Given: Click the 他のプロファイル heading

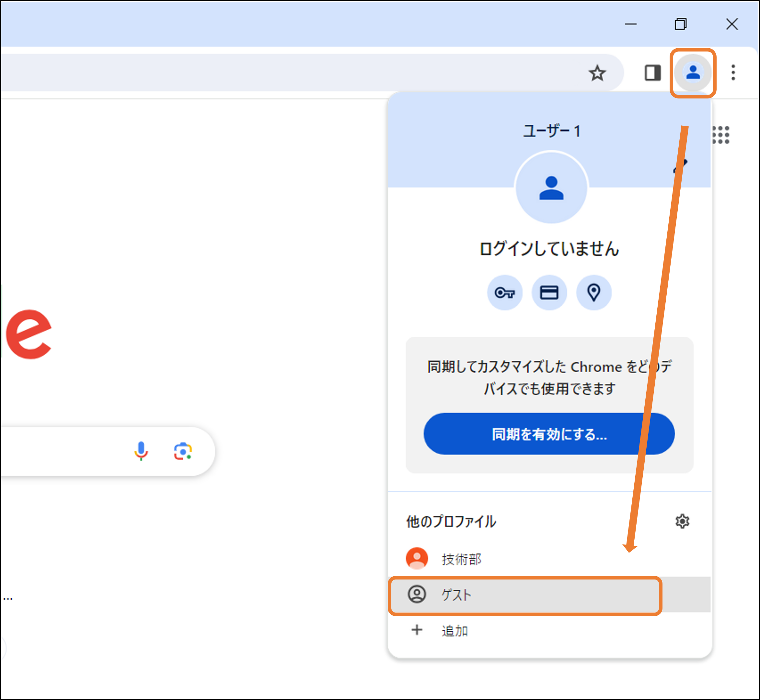Looking at the screenshot, I should (451, 521).
